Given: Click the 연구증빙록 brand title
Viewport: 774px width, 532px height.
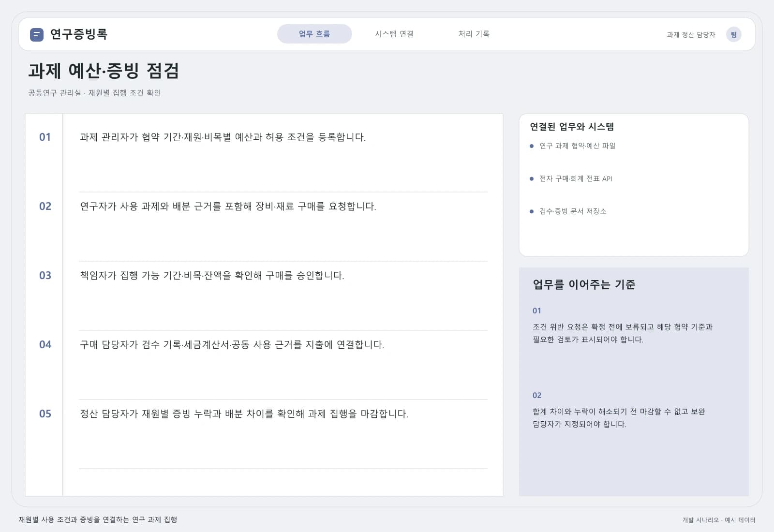Looking at the screenshot, I should (79, 34).
